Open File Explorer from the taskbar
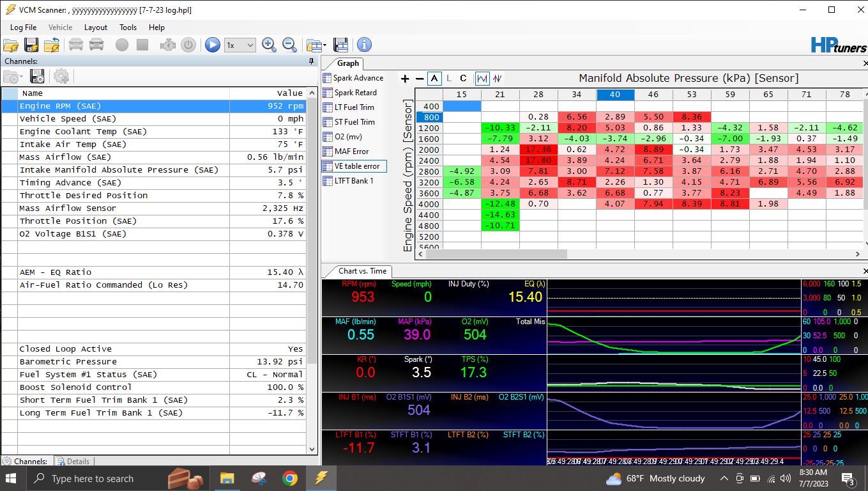Screen dimensions: 868x491 [227, 478]
